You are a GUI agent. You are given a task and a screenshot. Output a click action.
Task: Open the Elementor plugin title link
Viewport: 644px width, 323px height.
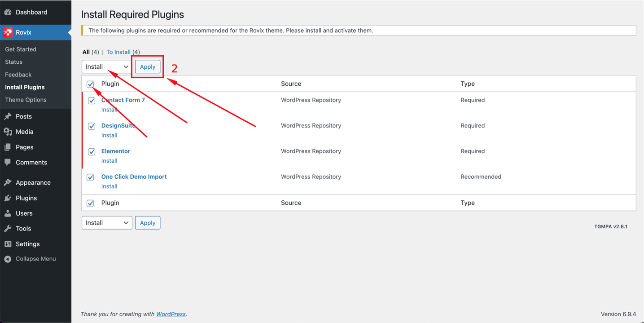(x=116, y=151)
